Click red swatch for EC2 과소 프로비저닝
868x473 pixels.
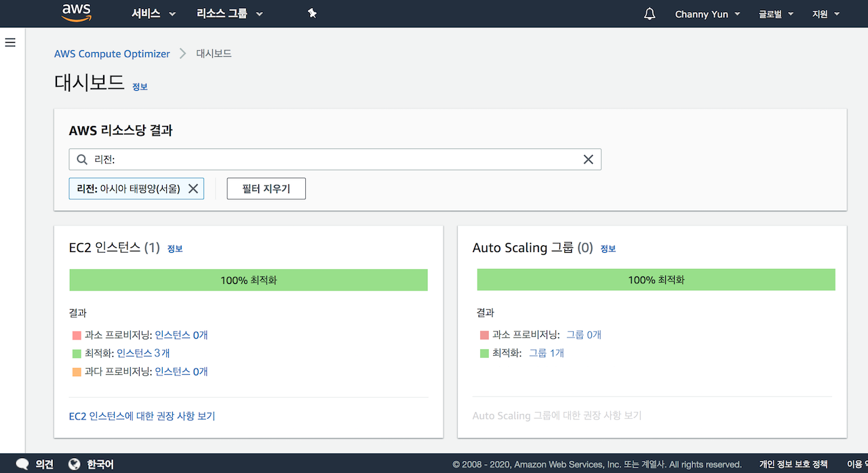click(76, 335)
